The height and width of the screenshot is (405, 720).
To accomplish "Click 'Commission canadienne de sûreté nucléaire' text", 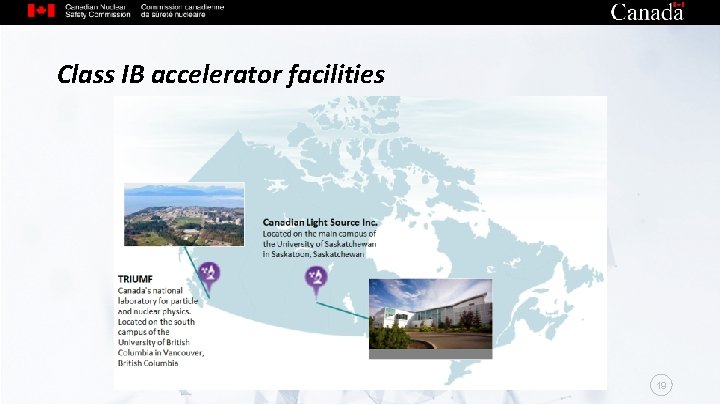I will coord(182,11).
